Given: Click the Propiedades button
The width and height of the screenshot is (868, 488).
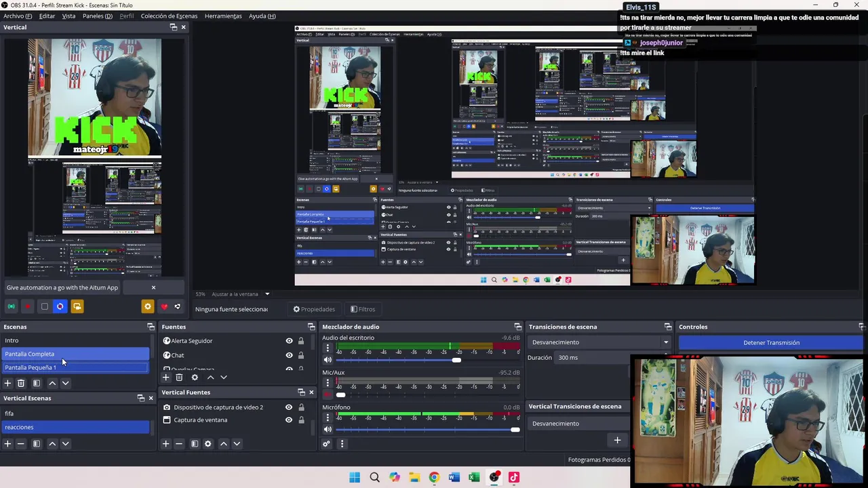Looking at the screenshot, I should (314, 309).
